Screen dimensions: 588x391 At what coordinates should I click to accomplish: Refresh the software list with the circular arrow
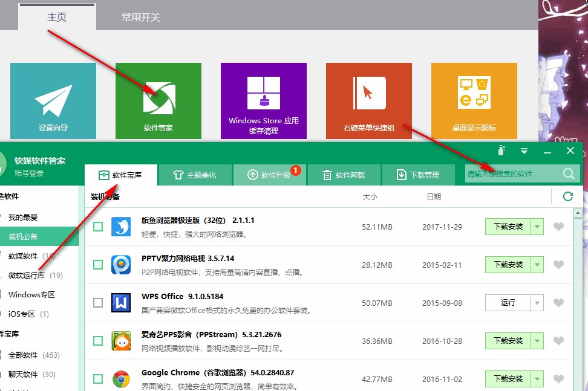point(567,196)
